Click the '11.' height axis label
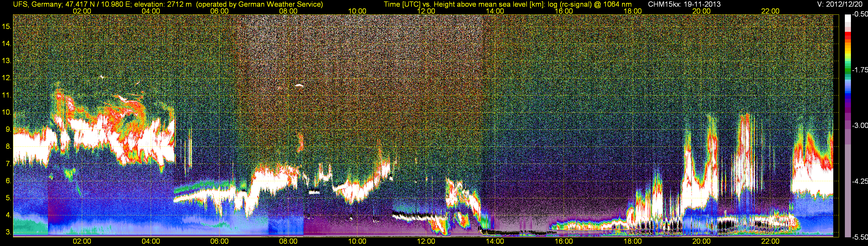 pos(7,95)
